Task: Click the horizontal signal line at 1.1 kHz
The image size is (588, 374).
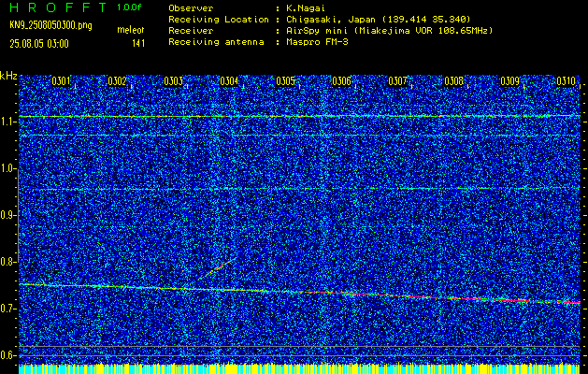Action: 300,116
